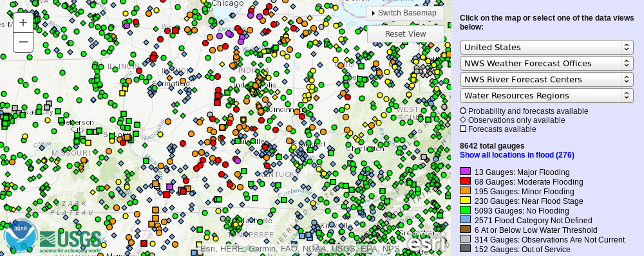
Task: Zoom out with the minus button
Action: [23, 42]
